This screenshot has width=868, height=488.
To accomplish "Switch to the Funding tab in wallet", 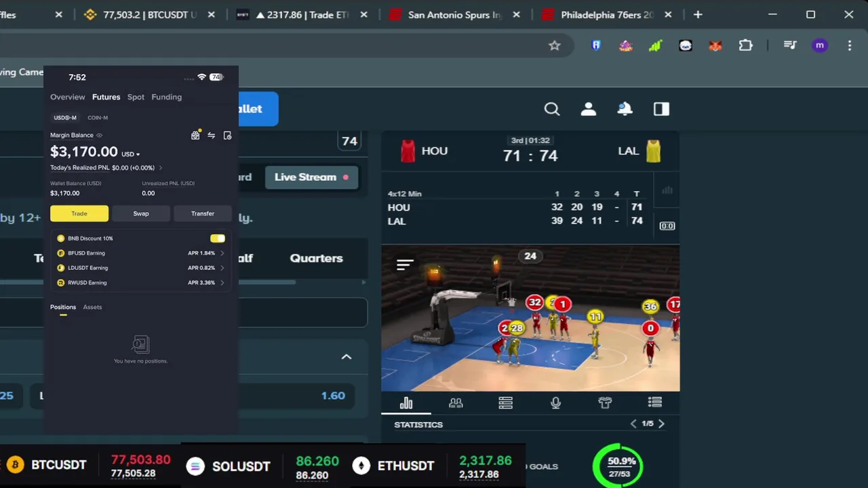I will pyautogui.click(x=166, y=97).
